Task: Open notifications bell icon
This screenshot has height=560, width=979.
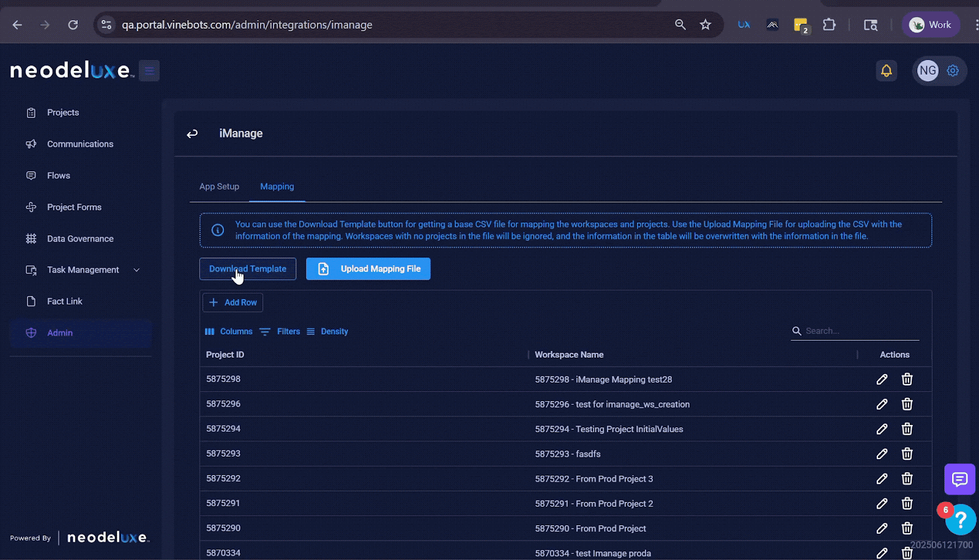Action: coord(886,71)
